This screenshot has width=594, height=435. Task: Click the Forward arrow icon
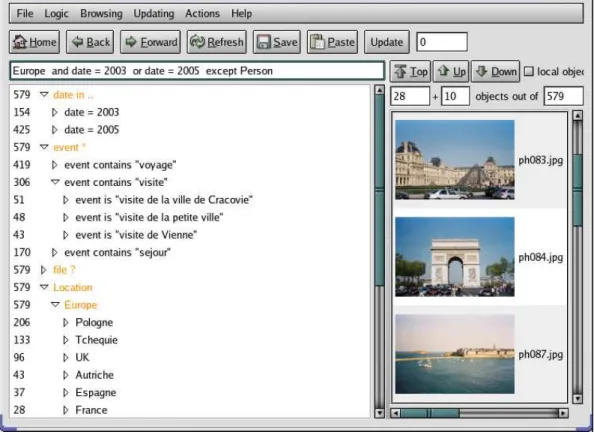point(131,42)
